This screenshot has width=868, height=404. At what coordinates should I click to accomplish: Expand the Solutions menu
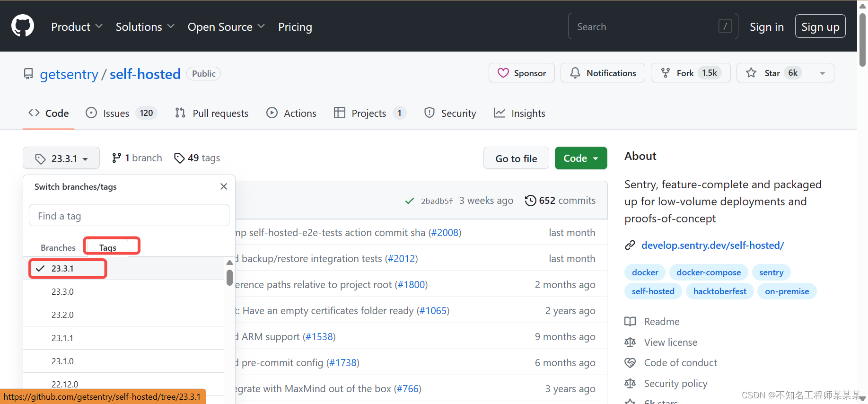pyautogui.click(x=145, y=26)
